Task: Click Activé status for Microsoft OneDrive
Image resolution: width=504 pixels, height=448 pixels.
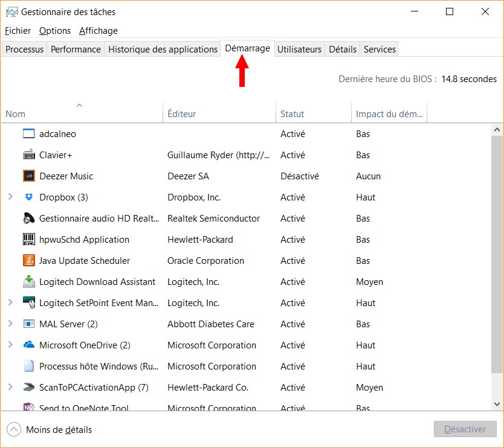Action: pos(292,345)
